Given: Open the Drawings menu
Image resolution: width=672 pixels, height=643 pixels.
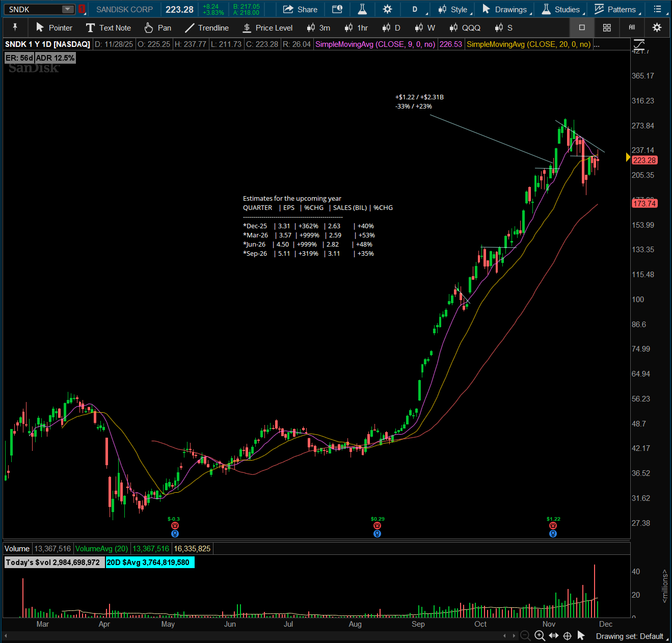Looking at the screenshot, I should 506,9.
